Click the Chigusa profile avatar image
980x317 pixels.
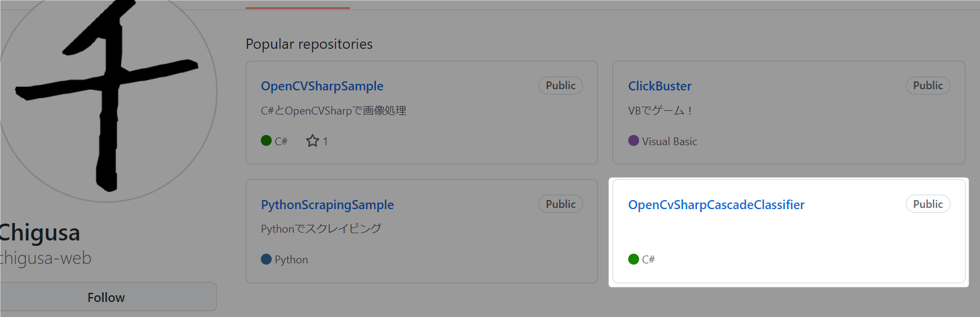point(107,96)
